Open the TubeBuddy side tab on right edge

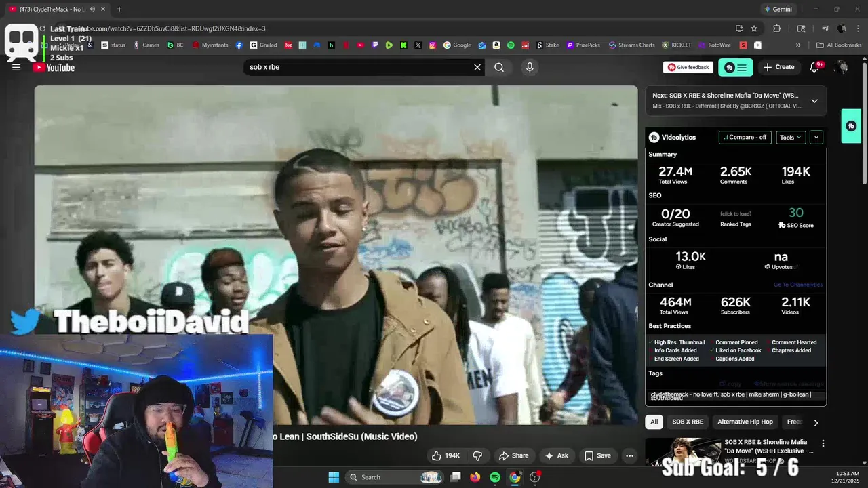click(x=851, y=126)
